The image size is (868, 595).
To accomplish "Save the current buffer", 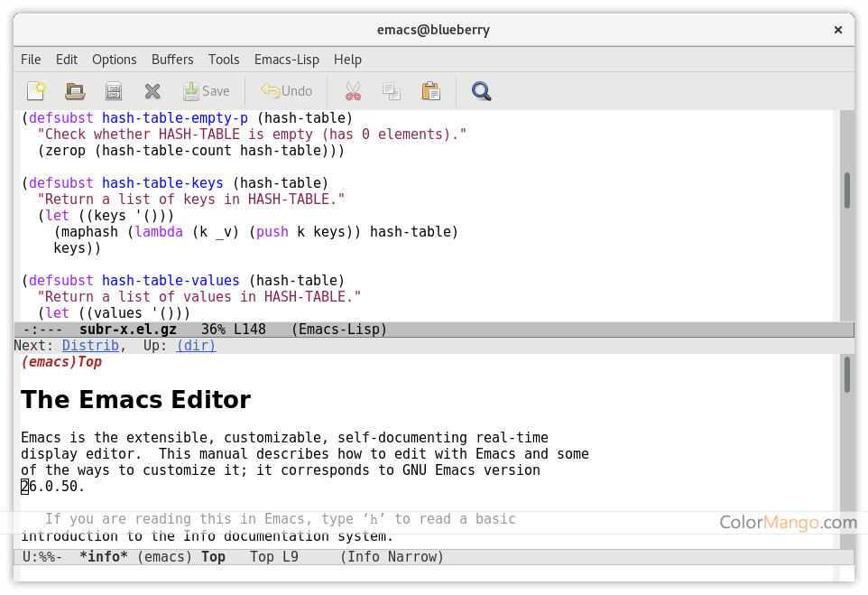I will [x=206, y=91].
